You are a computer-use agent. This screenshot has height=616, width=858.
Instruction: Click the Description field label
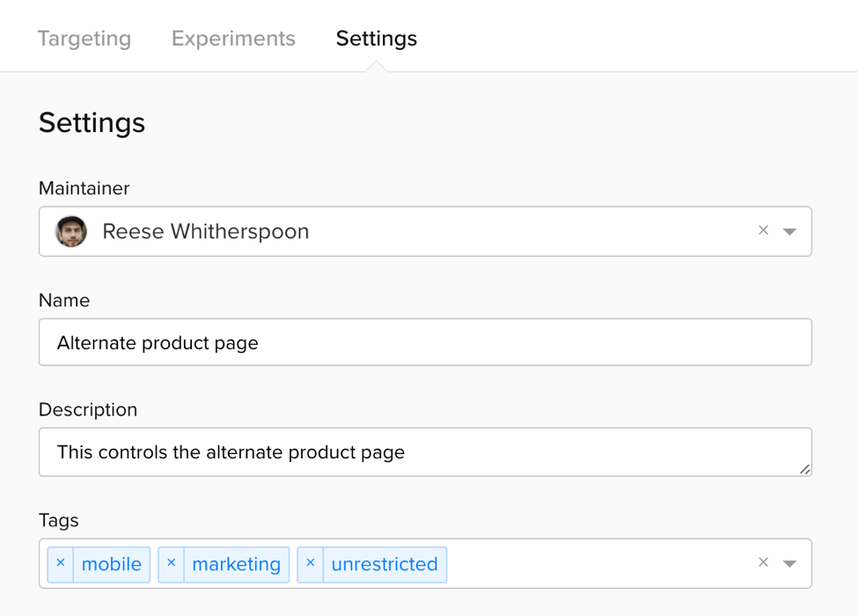coord(88,410)
